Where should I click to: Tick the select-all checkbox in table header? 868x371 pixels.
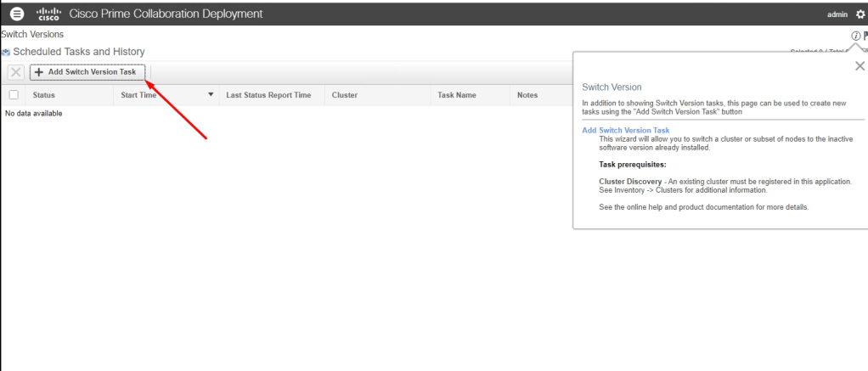[x=13, y=95]
